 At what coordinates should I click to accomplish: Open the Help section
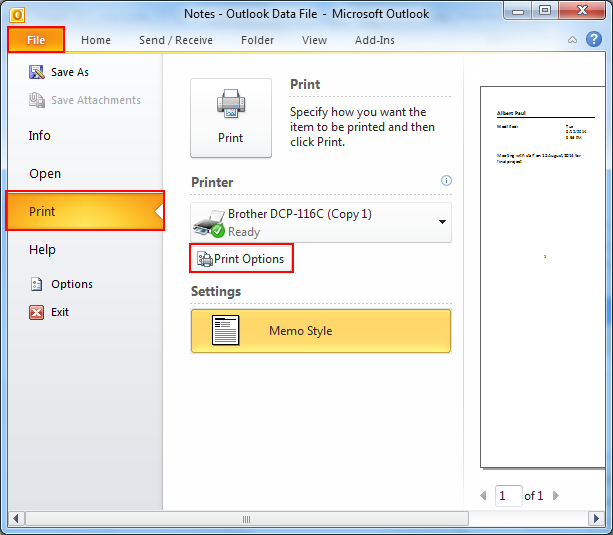(x=42, y=250)
